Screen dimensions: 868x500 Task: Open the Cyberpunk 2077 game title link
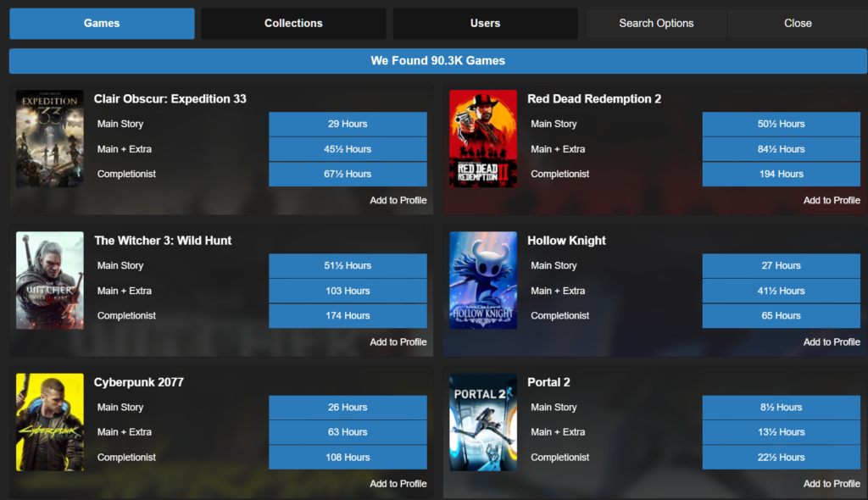pyautogui.click(x=139, y=382)
